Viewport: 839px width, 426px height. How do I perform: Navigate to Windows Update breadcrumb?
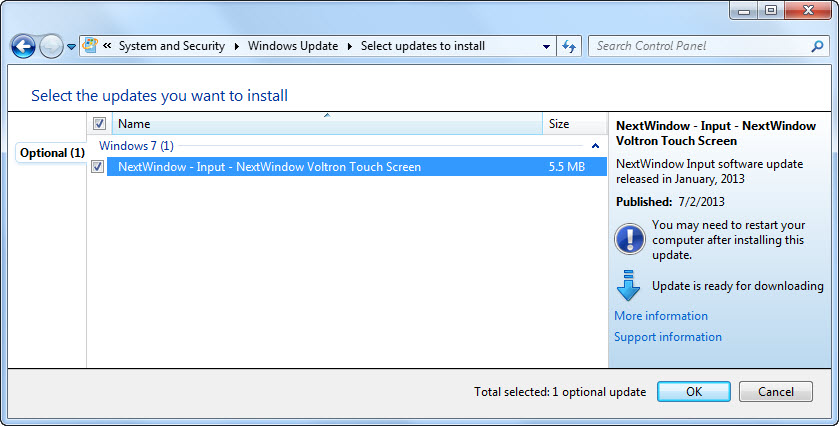click(293, 46)
